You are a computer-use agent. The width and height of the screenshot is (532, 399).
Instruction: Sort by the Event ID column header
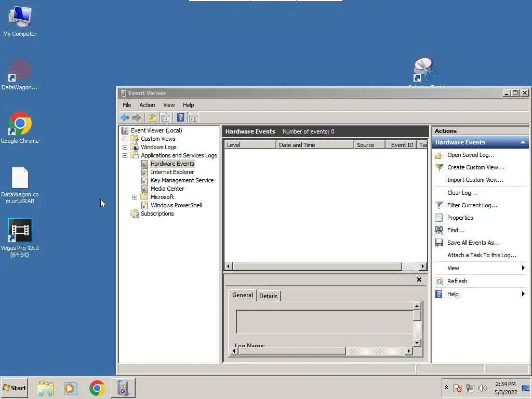[401, 145]
